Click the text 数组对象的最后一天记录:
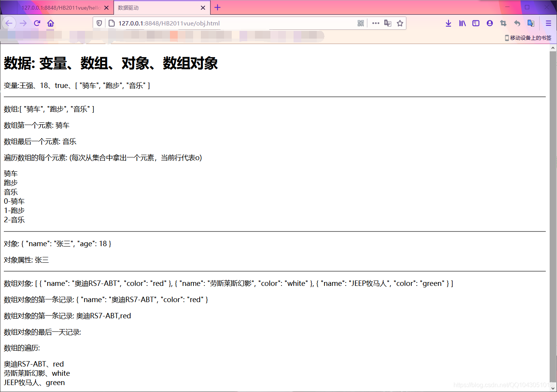Viewport: 557px width, 392px height. (42, 332)
